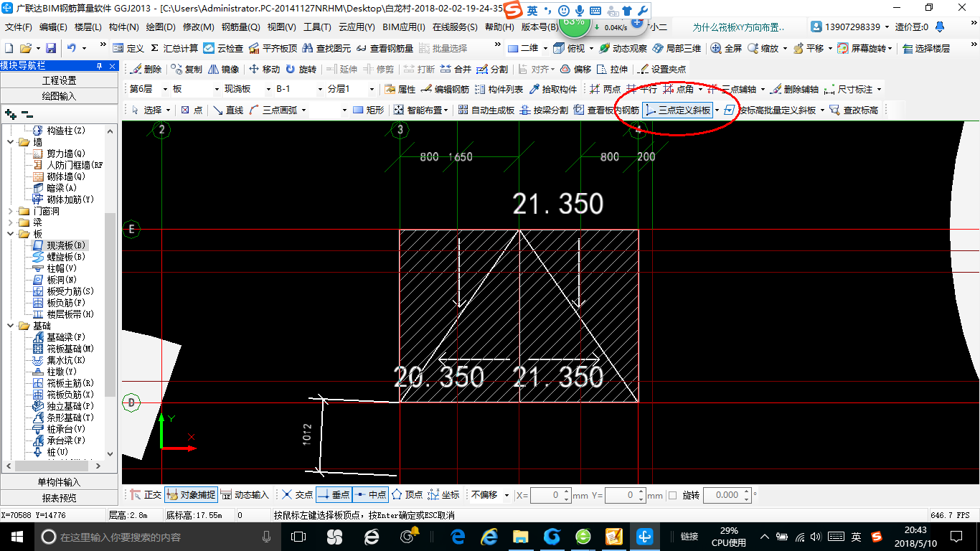This screenshot has width=980, height=551.
Task: Open the BIM应用(I) menu
Action: pyautogui.click(x=404, y=27)
